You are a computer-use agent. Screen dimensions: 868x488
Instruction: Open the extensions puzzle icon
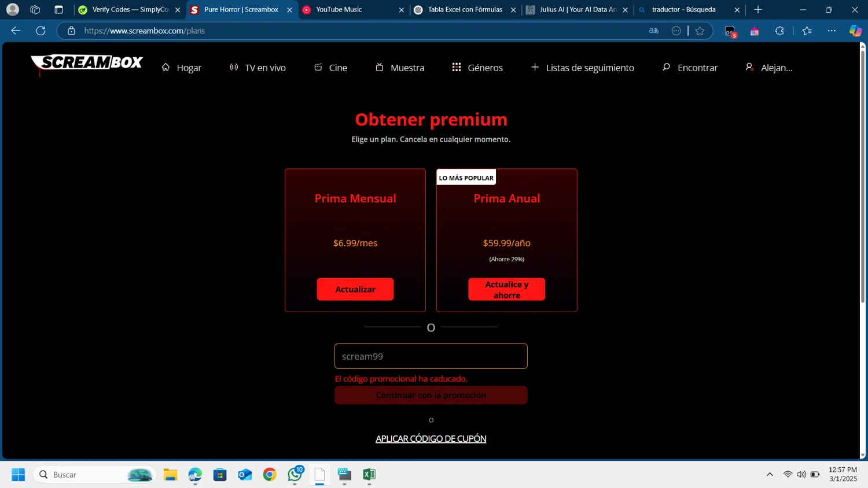click(x=779, y=31)
